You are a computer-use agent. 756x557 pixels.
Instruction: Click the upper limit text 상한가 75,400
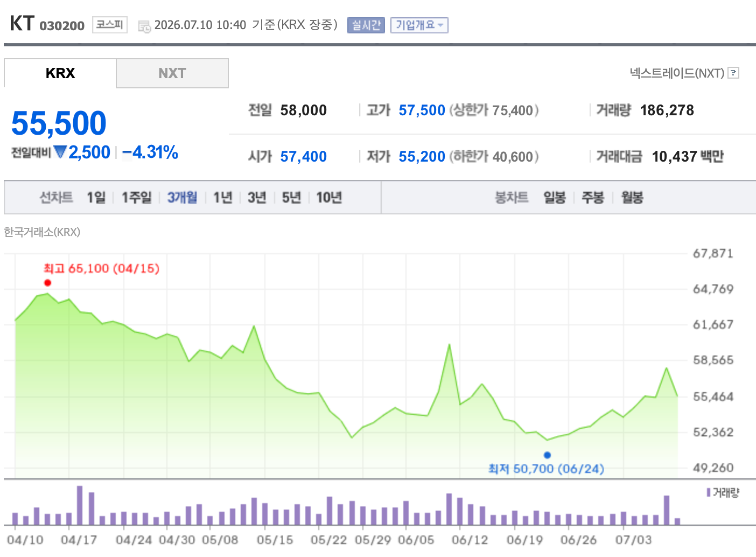pos(494,110)
